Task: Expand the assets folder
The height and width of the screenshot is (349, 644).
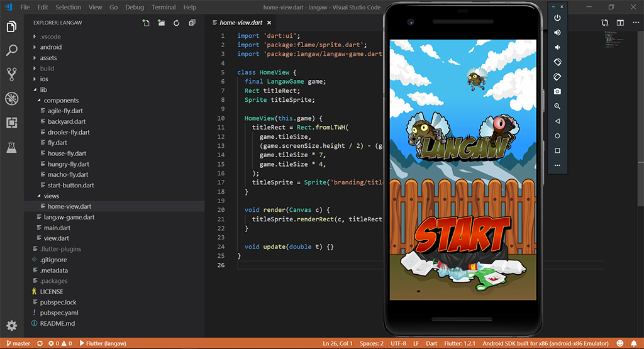Action: pos(48,58)
